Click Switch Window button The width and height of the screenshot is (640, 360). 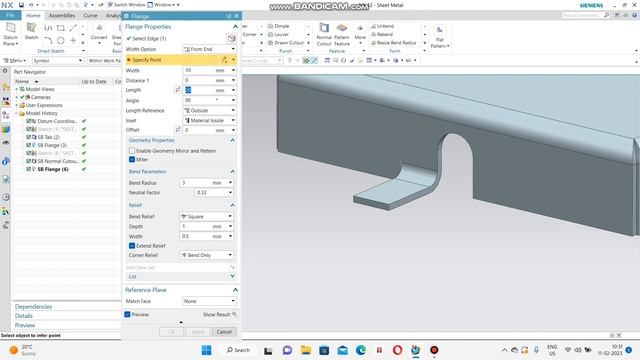127,5
